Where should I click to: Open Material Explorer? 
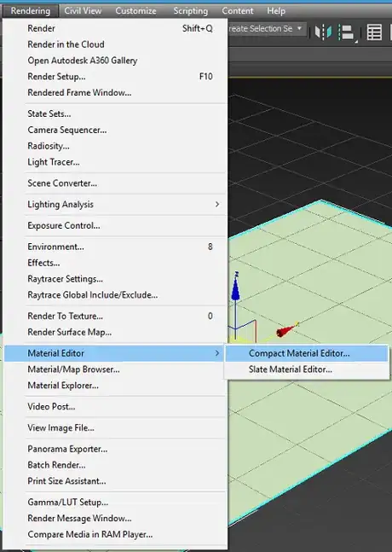click(x=115, y=386)
